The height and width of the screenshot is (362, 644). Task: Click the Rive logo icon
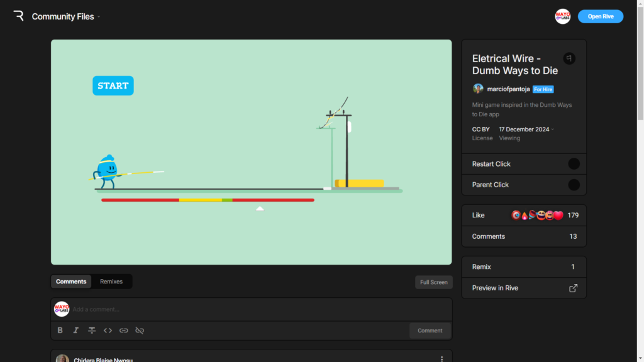pyautogui.click(x=18, y=16)
